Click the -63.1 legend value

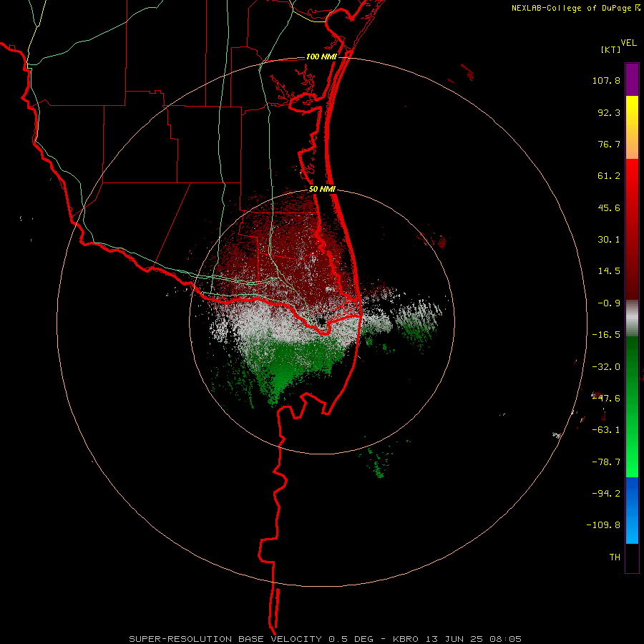(x=606, y=430)
